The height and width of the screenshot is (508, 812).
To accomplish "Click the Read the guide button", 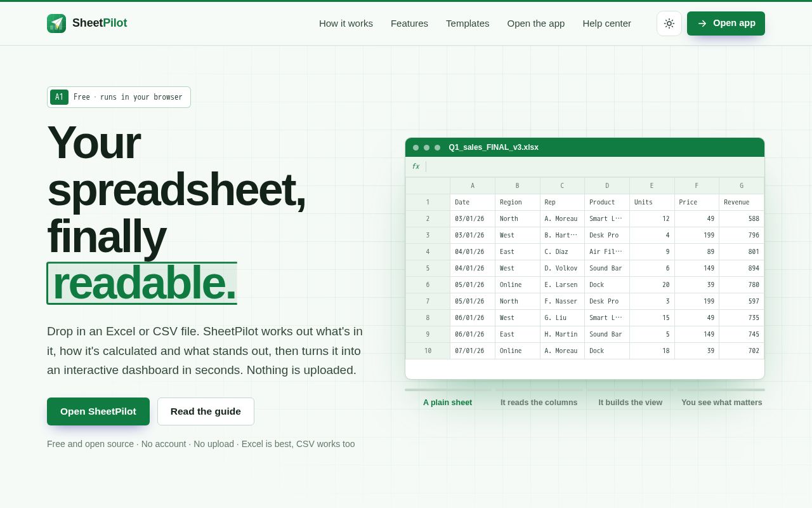I will [x=206, y=411].
